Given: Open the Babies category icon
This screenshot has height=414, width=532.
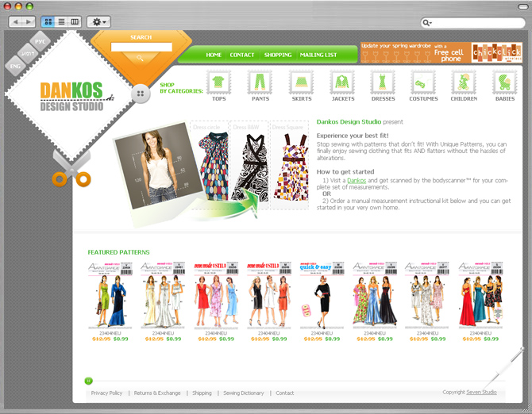Looking at the screenshot, I should click(505, 82).
